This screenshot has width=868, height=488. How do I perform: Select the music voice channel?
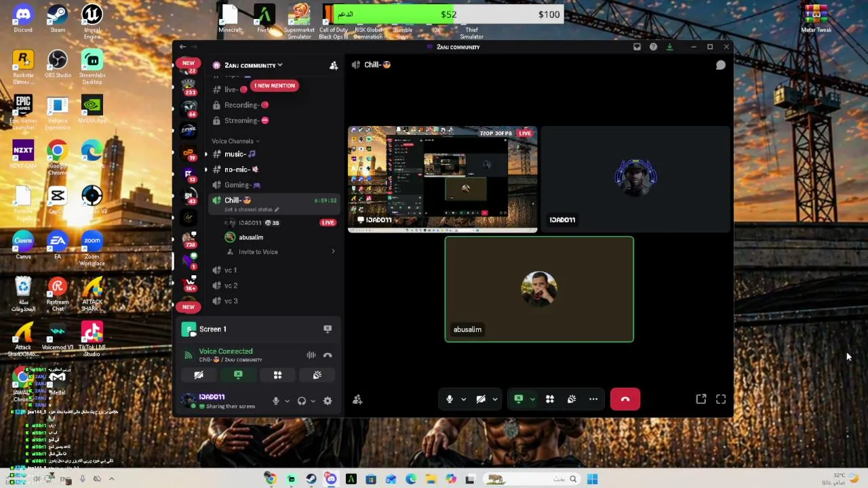274,154
